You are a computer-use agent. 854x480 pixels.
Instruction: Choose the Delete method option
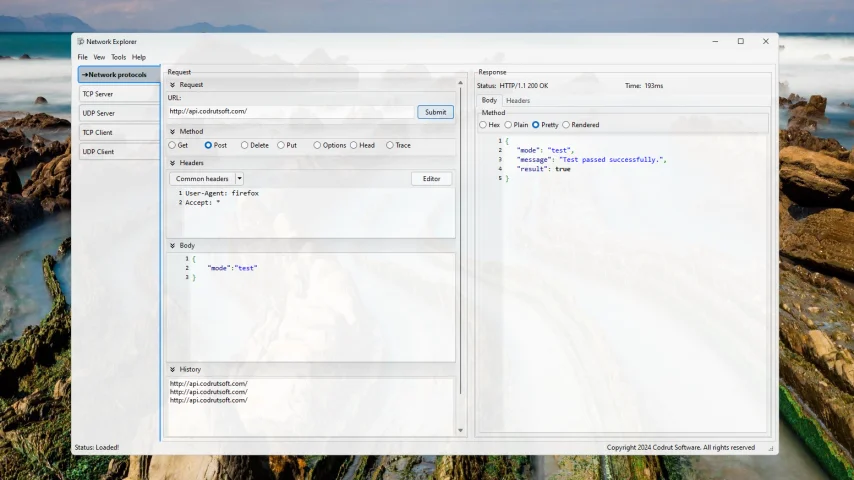tap(245, 145)
